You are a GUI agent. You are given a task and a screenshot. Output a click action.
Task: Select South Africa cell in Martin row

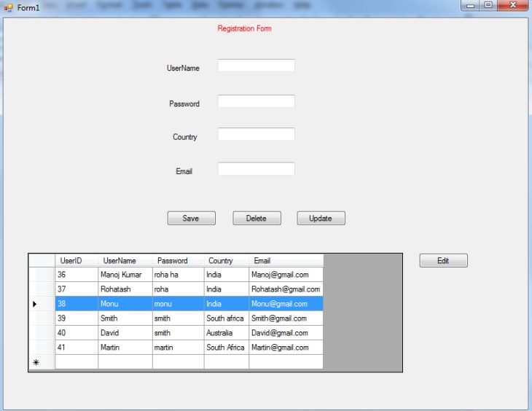pos(227,348)
